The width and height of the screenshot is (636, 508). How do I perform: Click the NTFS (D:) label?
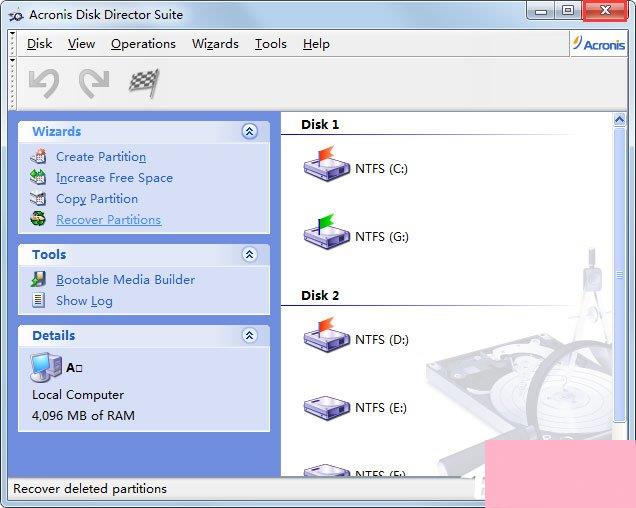pos(382,339)
